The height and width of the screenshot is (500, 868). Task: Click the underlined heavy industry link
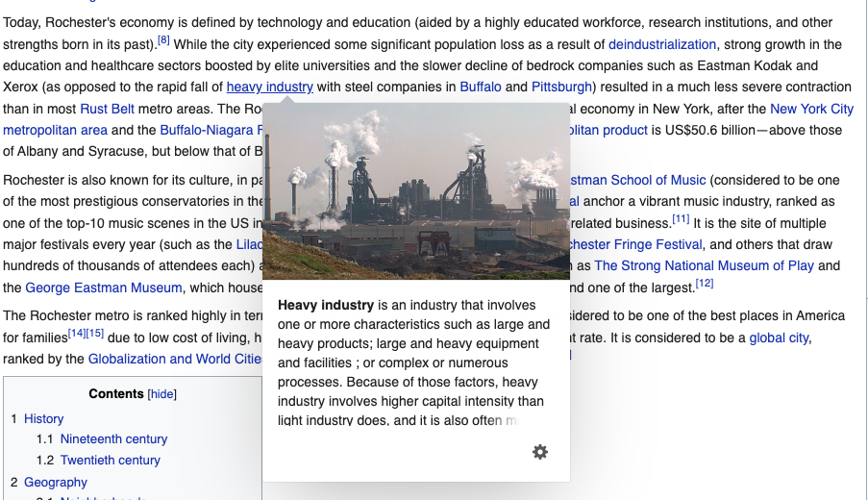coord(270,87)
